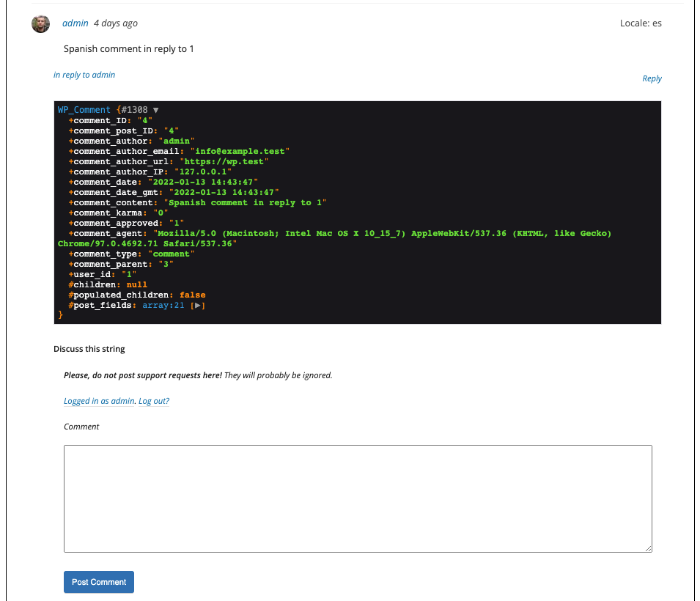Open the 'Logged in as admin' link
Screen dimensions: 700x601
click(x=99, y=401)
